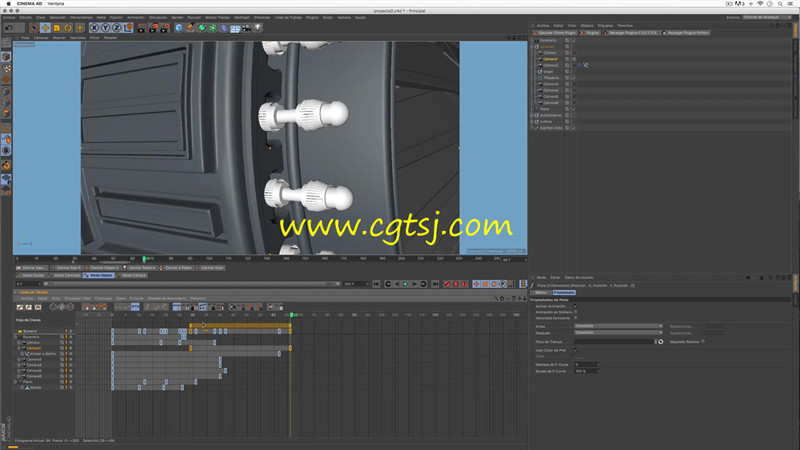Expand the turbina object in Object Manager
The image size is (800, 450).
(x=532, y=121)
